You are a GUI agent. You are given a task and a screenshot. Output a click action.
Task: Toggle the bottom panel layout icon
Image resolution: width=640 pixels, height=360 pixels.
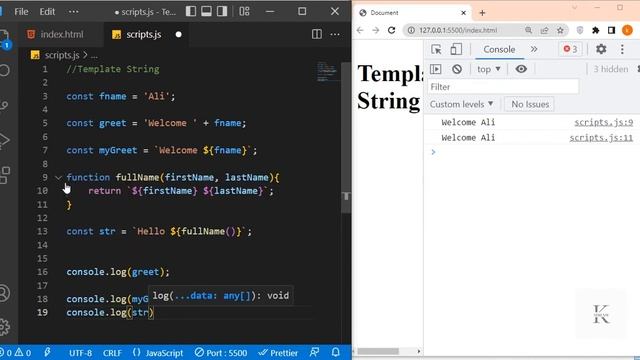[206, 11]
